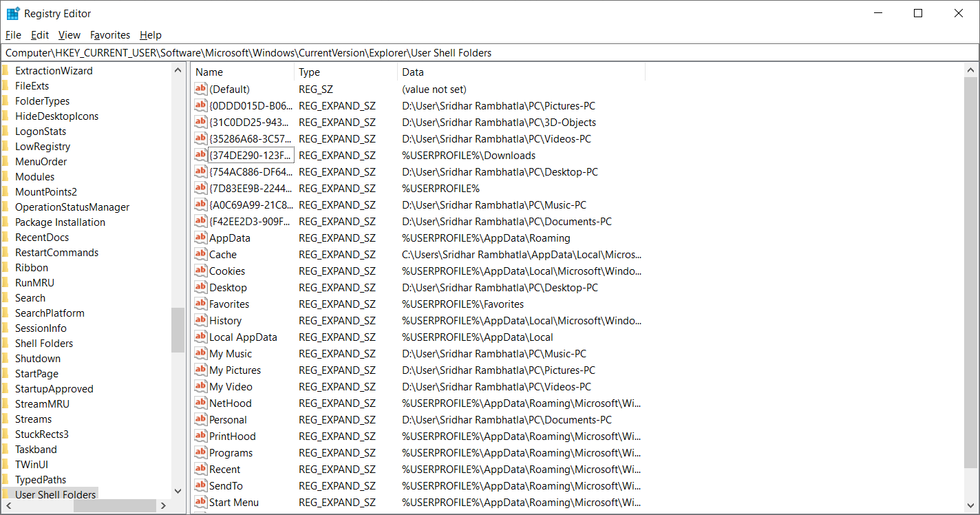Select the FolderTypes key
Image resolution: width=980 pixels, height=515 pixels.
pos(43,101)
